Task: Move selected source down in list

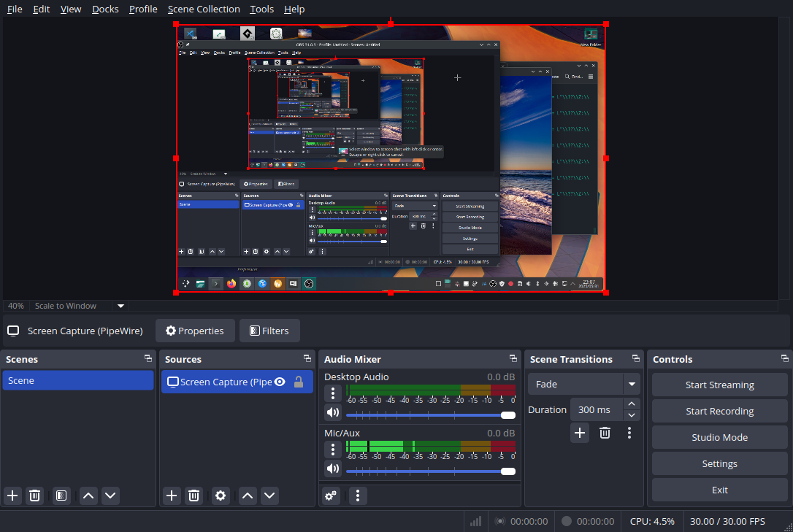Action: (269, 496)
